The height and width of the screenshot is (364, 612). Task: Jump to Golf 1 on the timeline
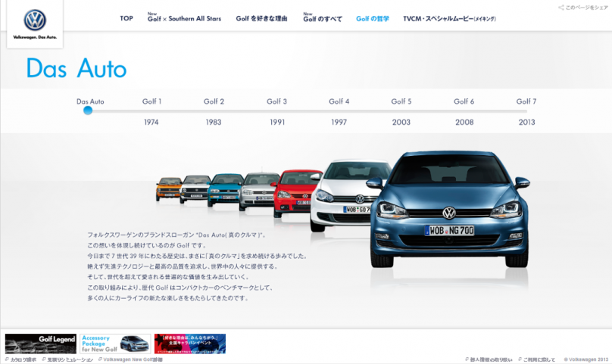tap(151, 101)
